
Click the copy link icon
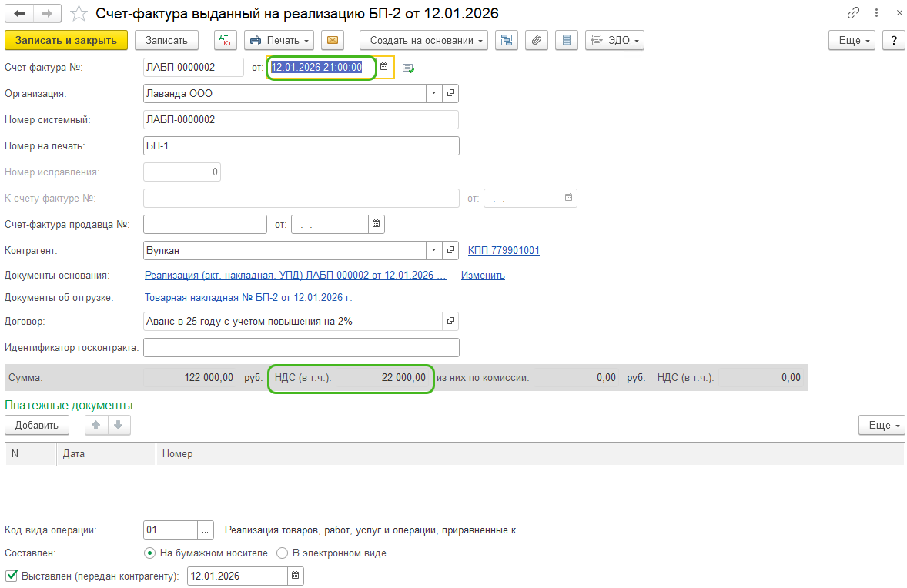tap(853, 13)
